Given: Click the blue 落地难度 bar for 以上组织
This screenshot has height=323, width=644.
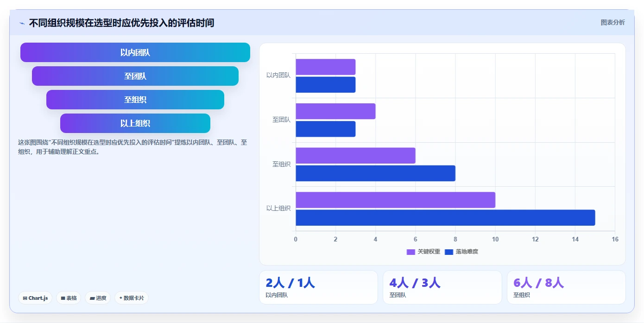Looking at the screenshot, I should pyautogui.click(x=445, y=218).
